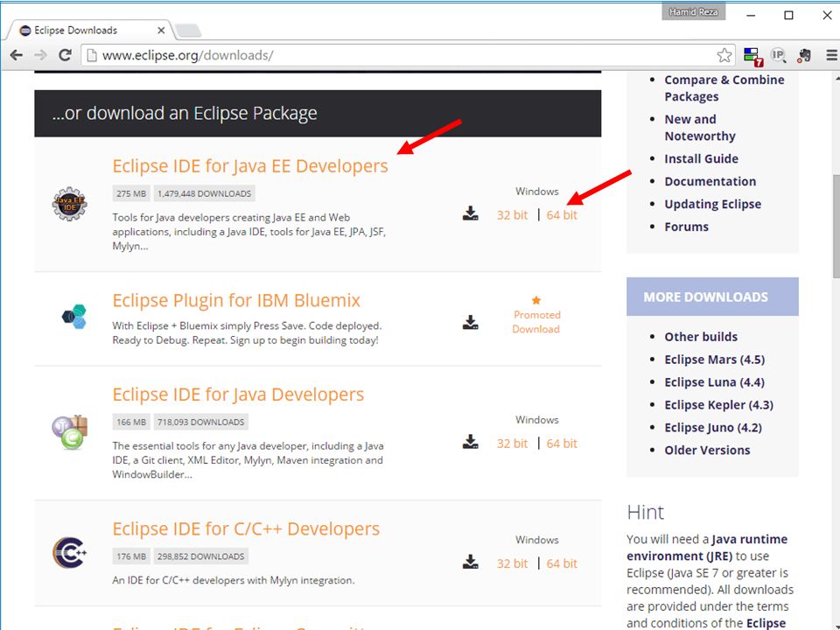
Task: Click the IP lookup extension icon
Action: click(x=779, y=54)
